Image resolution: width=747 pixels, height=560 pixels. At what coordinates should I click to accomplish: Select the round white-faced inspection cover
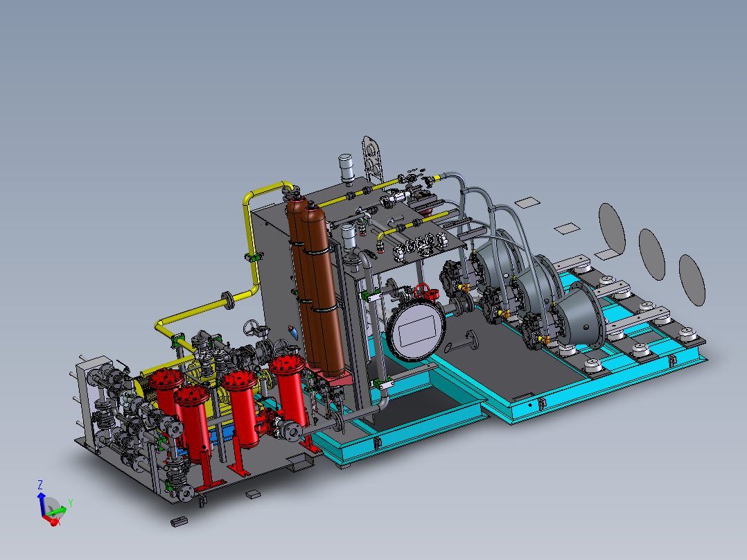pyautogui.click(x=416, y=331)
